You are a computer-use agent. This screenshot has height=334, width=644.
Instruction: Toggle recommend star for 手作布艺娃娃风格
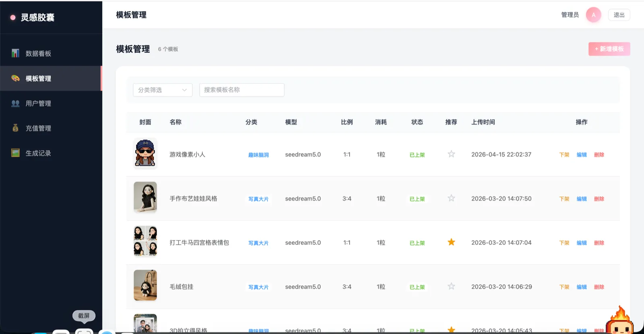tap(451, 198)
